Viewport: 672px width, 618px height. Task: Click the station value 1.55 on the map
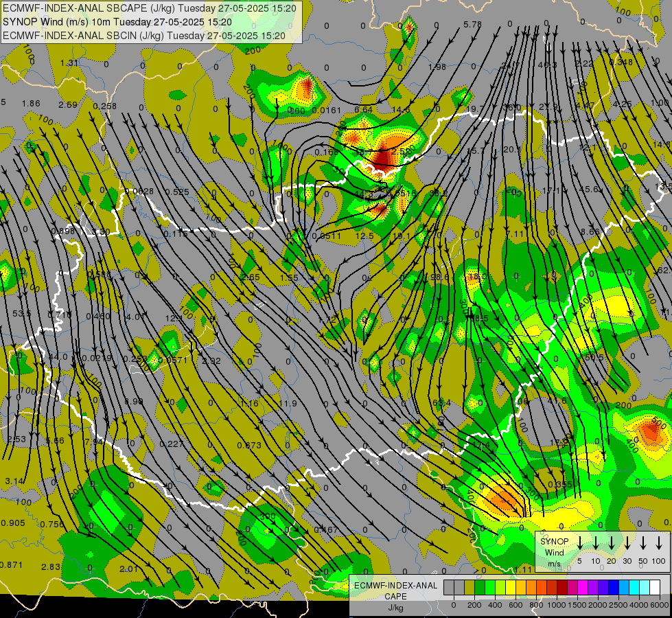tap(289, 278)
